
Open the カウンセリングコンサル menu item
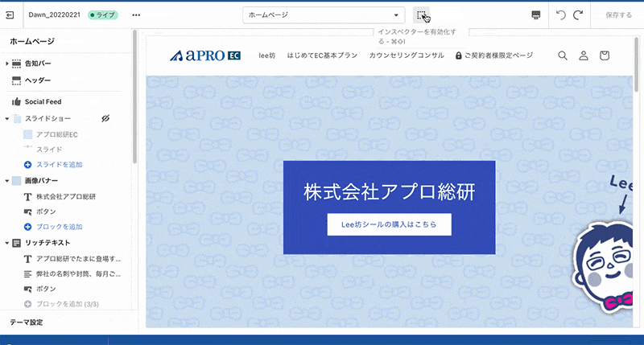click(x=407, y=55)
